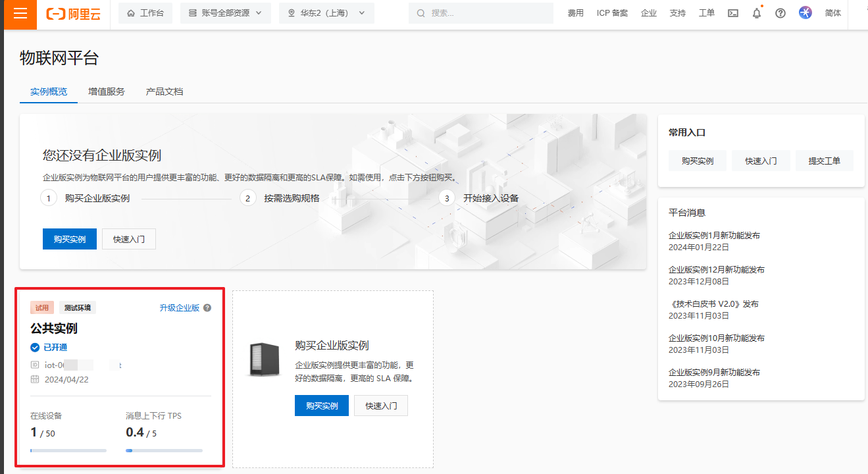Switch to the 产品文档 tab
Image resolution: width=868 pixels, height=474 pixels.
(165, 92)
